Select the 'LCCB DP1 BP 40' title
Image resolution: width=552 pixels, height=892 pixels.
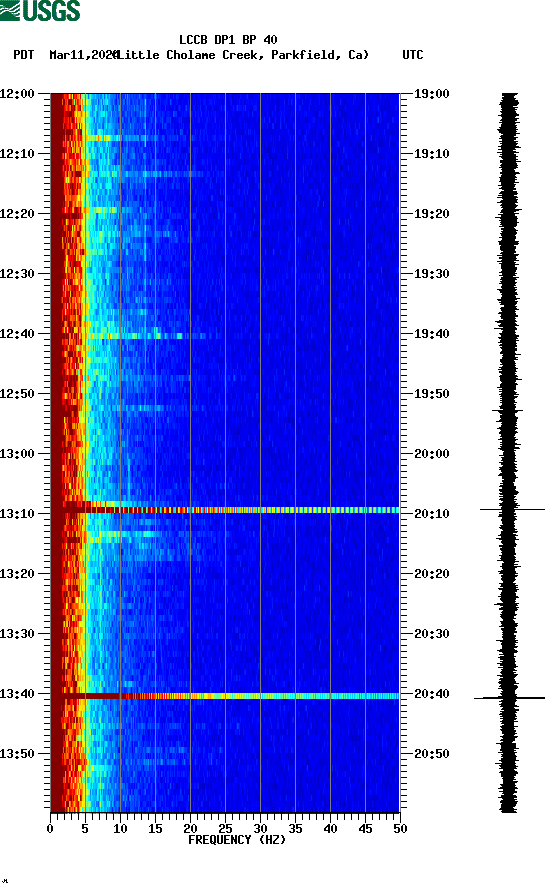pos(228,40)
